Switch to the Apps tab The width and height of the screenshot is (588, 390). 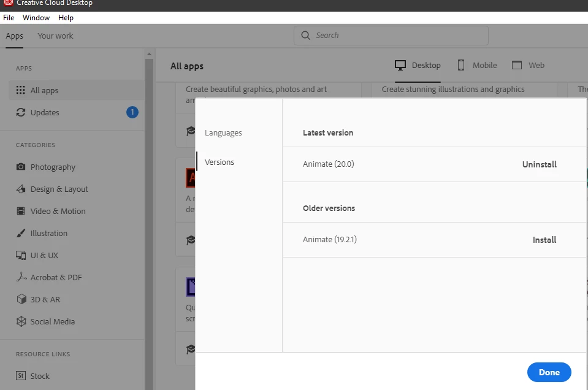[x=14, y=36]
